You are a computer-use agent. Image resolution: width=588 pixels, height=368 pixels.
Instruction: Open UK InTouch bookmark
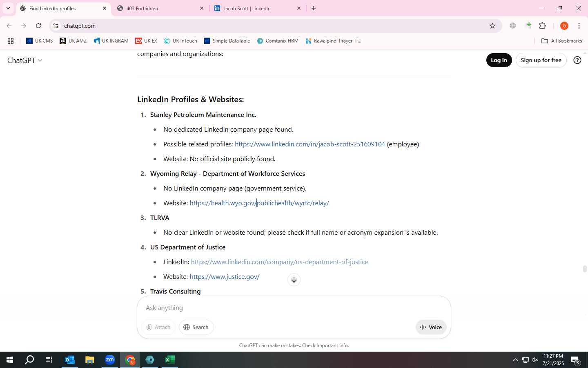180,41
